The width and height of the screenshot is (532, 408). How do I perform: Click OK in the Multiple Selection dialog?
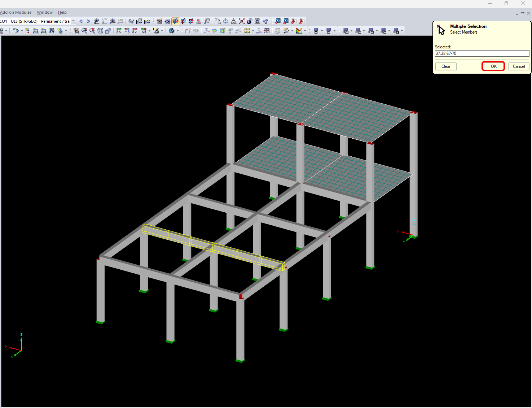click(493, 66)
